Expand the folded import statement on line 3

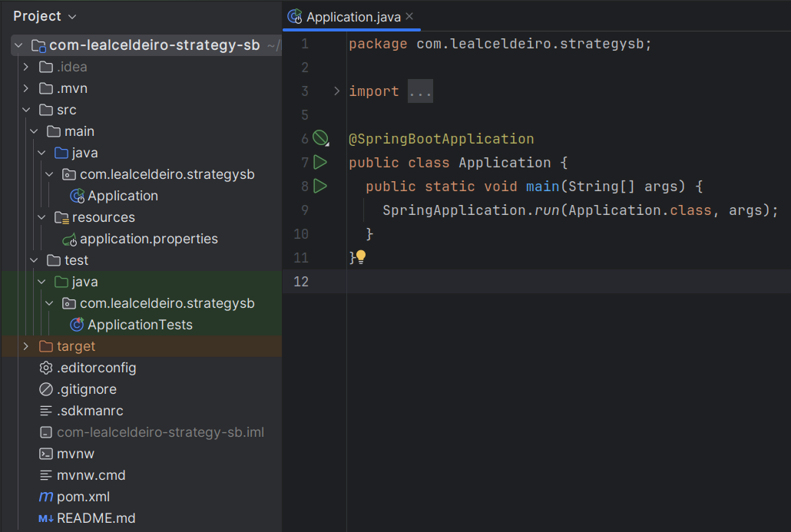click(420, 91)
